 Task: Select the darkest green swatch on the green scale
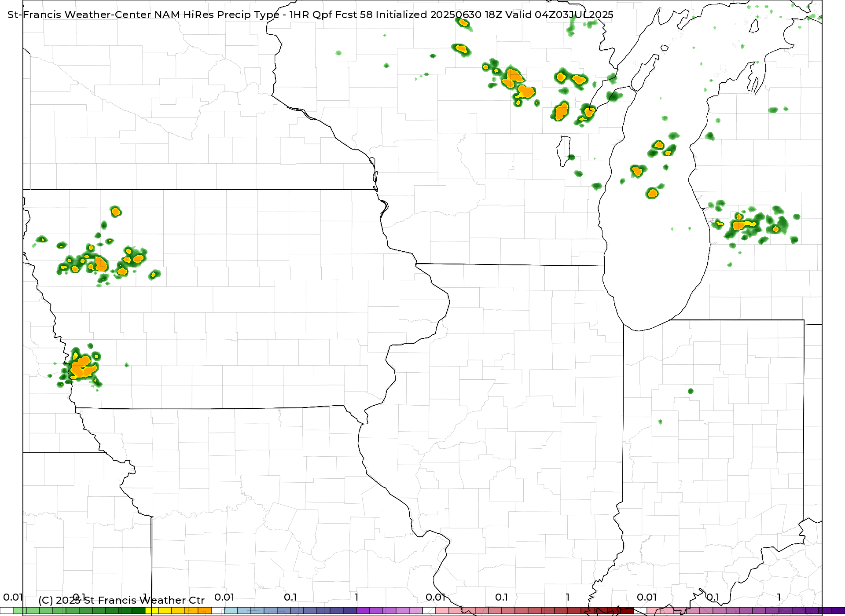tap(139, 611)
